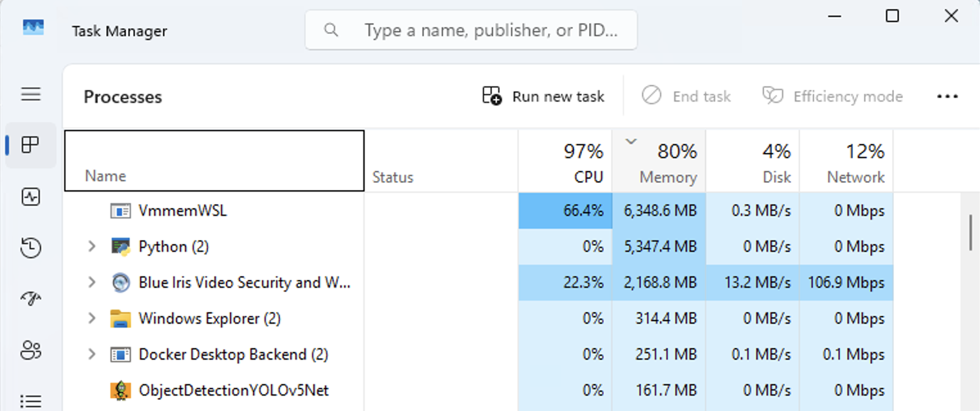The height and width of the screenshot is (411, 980).
Task: Select the Processes sidebar icon
Action: tap(31, 145)
